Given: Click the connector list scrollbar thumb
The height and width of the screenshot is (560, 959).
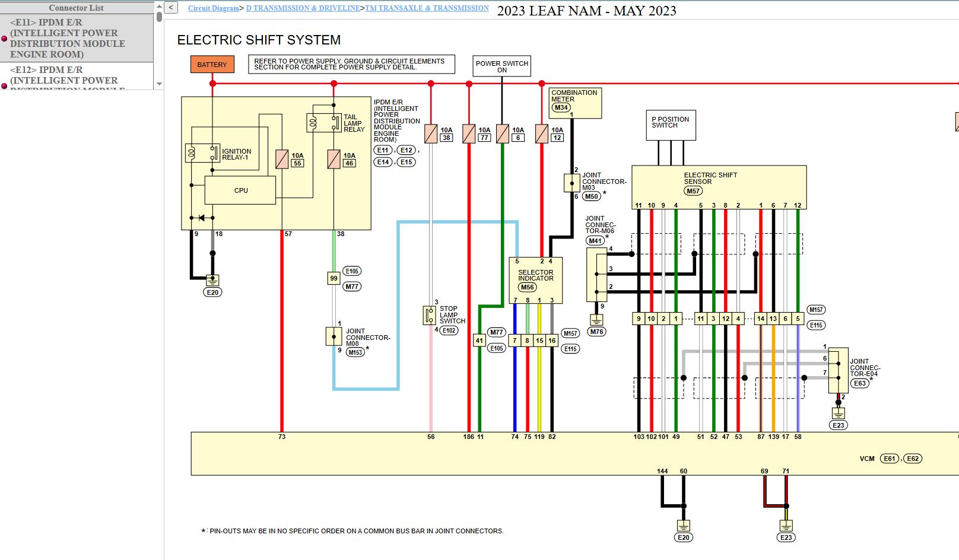Looking at the screenshot, I should [159, 16].
